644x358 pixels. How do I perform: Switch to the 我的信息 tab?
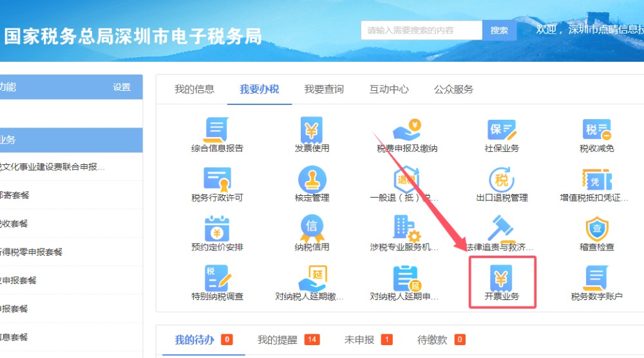click(194, 89)
